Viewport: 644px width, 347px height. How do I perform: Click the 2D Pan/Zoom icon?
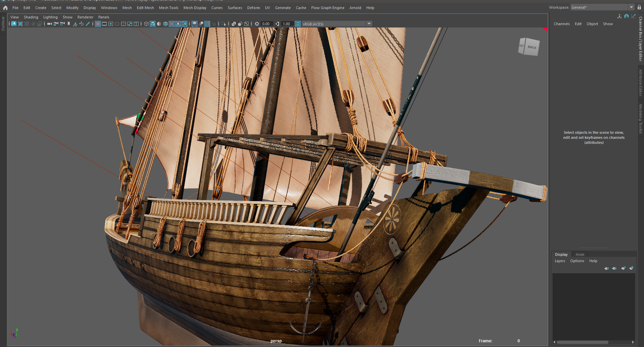pos(82,24)
